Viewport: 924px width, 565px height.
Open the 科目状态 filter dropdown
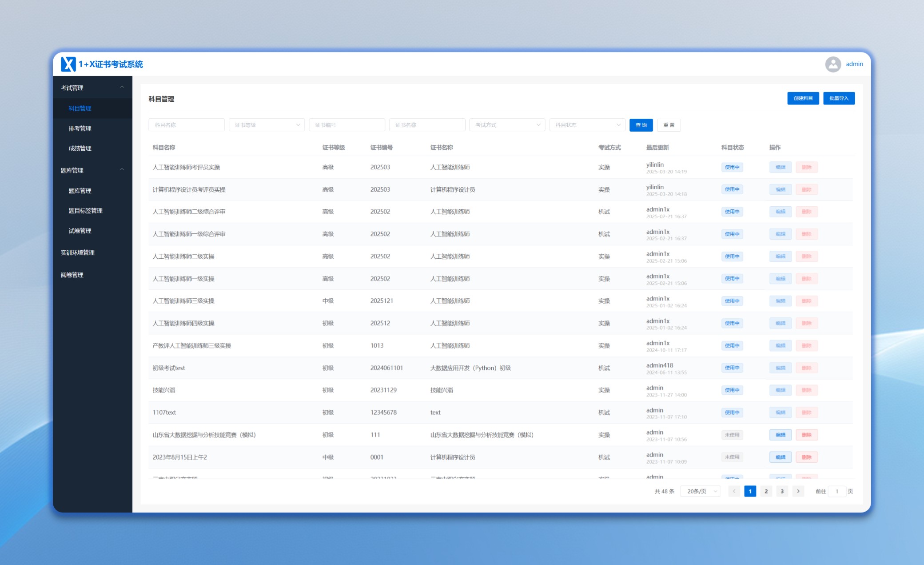[x=587, y=125]
